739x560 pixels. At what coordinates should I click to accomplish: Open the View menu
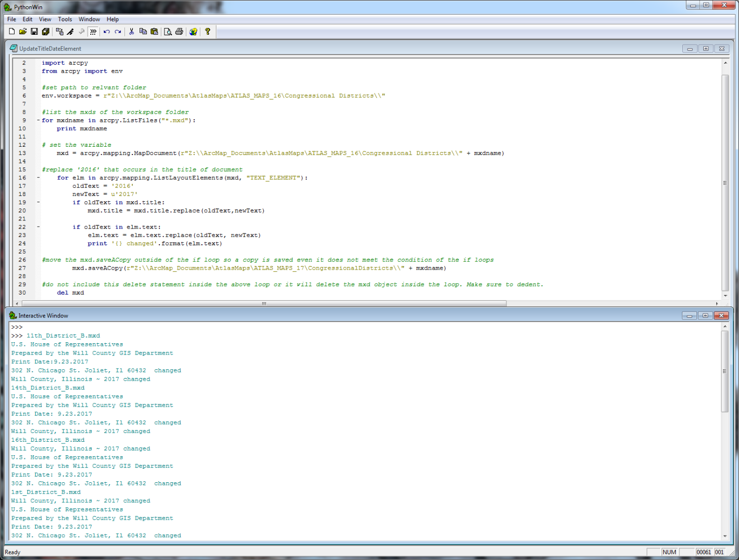[45, 19]
